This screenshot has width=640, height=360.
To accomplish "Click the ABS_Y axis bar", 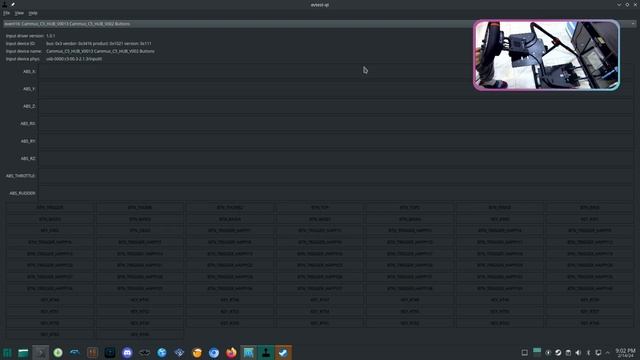I will click(336, 89).
